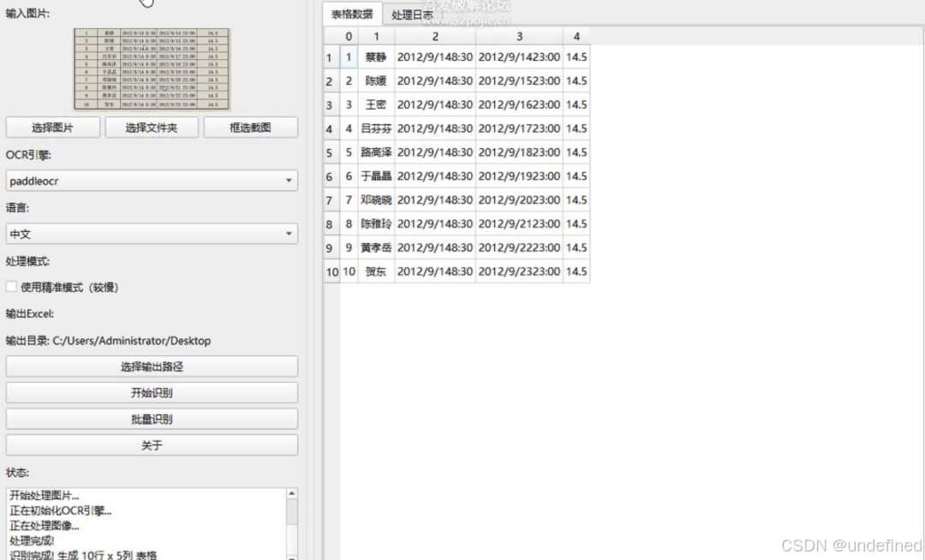925x560 pixels.
Task: Click the cell 2012/9/2323:00
Action: pos(519,271)
